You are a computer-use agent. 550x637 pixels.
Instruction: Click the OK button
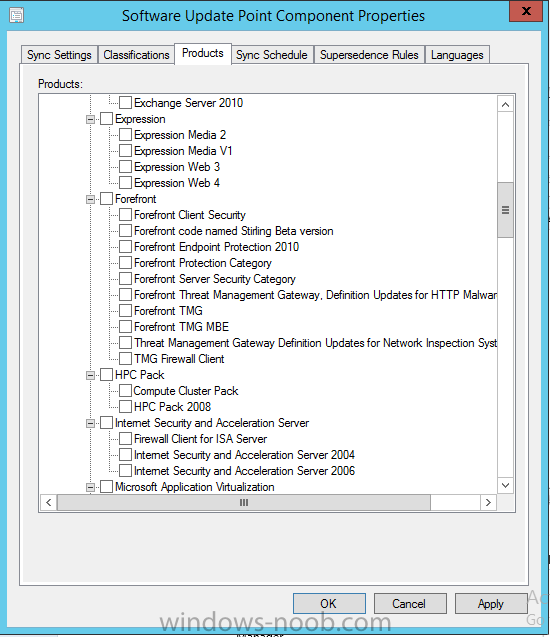tap(329, 604)
